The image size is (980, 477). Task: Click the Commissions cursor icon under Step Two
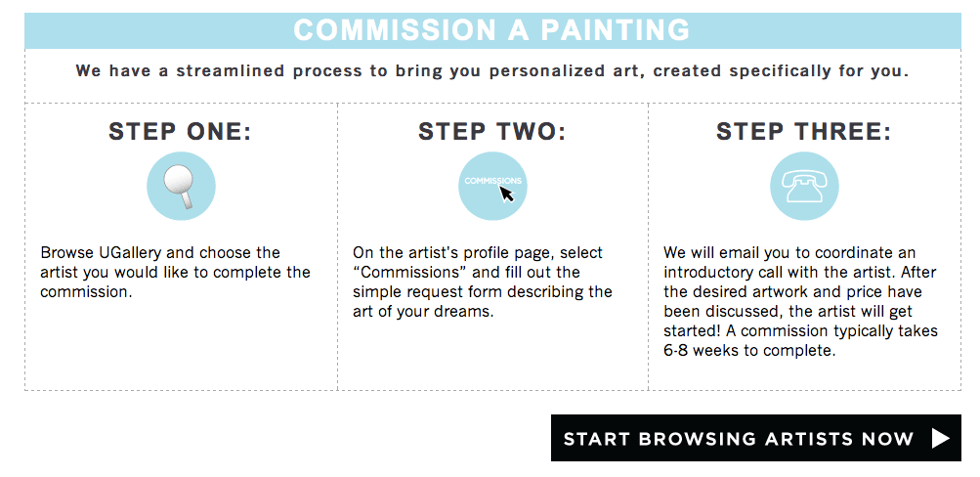492,187
